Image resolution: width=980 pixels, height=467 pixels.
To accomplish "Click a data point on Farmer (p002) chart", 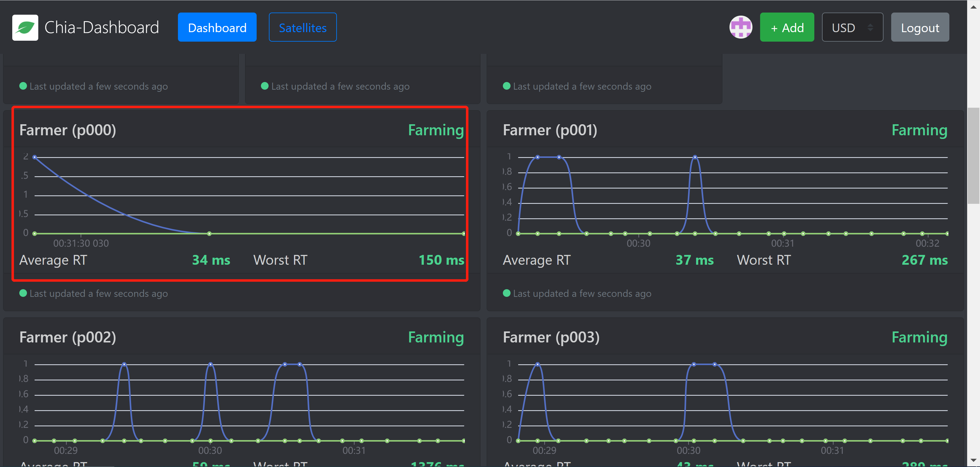I will click(x=124, y=364).
